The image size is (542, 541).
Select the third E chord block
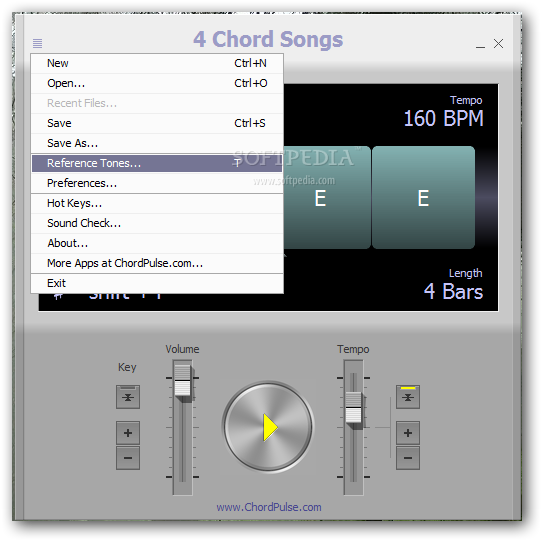(327, 197)
